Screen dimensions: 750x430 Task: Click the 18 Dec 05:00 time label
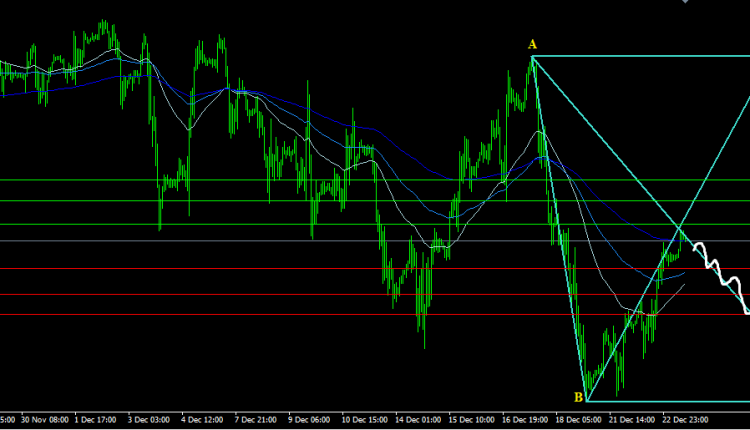pos(580,420)
